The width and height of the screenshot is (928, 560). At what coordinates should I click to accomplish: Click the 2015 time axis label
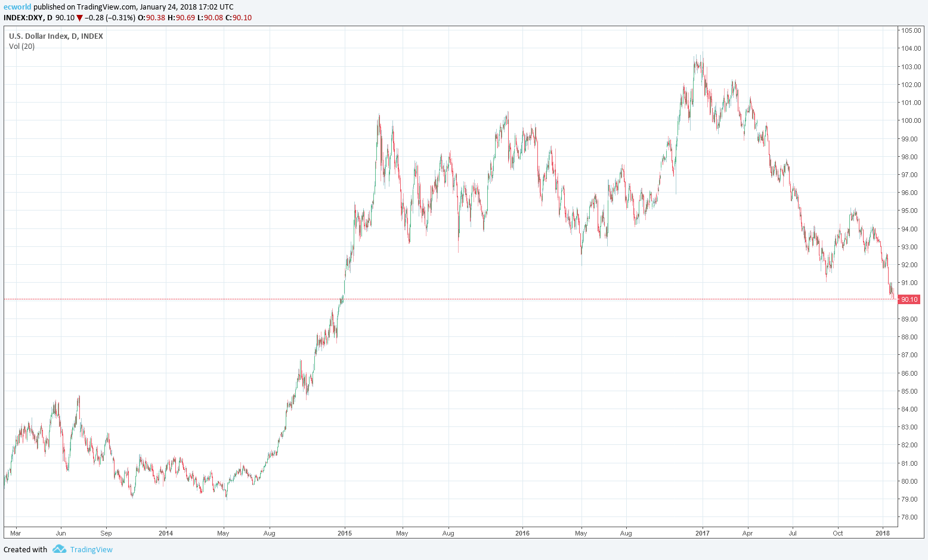pyautogui.click(x=345, y=533)
